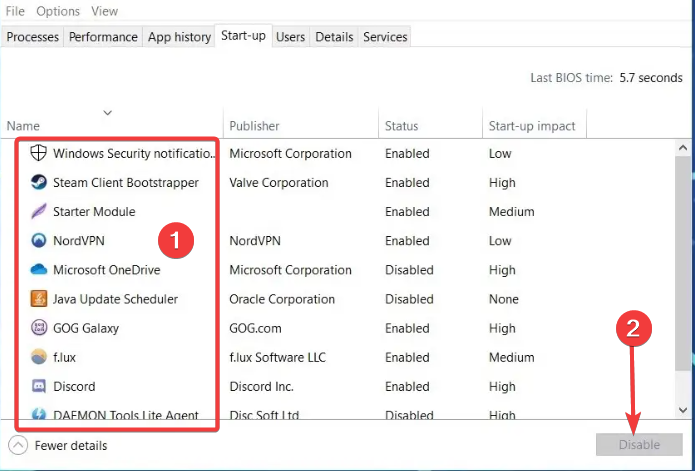
Task: Click the sort chevron above Name column
Action: pos(107,113)
